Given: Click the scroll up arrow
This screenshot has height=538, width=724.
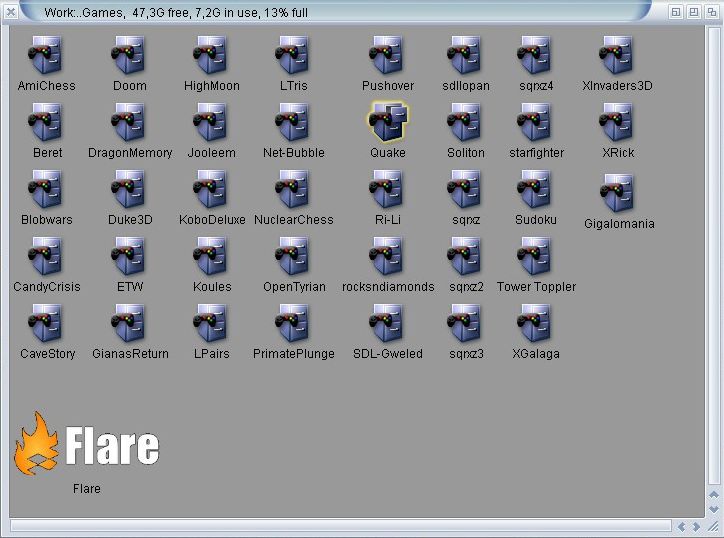Looking at the screenshot, I should [x=714, y=495].
